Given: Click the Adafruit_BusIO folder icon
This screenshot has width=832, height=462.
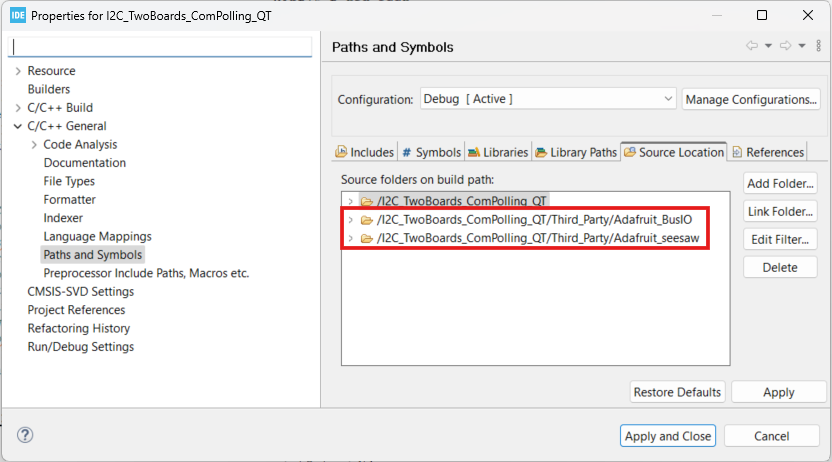Looking at the screenshot, I should pyautogui.click(x=367, y=220).
